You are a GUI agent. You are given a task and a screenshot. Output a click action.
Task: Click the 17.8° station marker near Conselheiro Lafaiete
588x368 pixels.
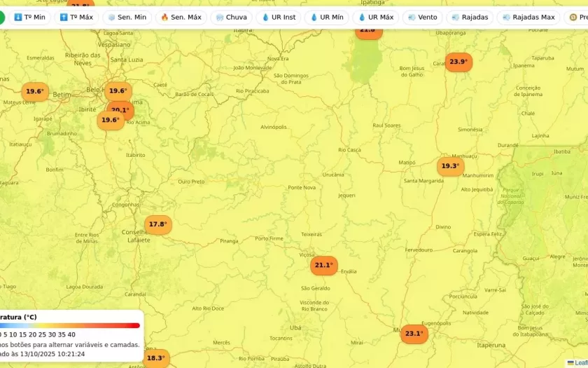pos(158,225)
